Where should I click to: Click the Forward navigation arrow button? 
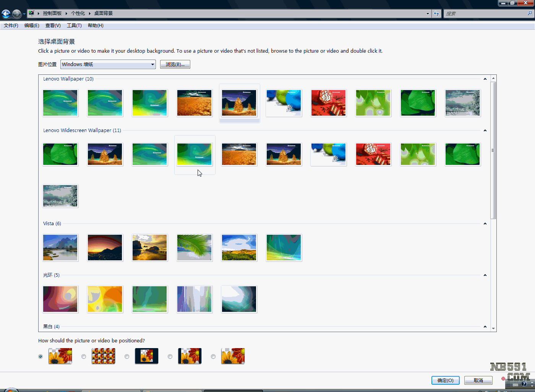click(x=16, y=14)
